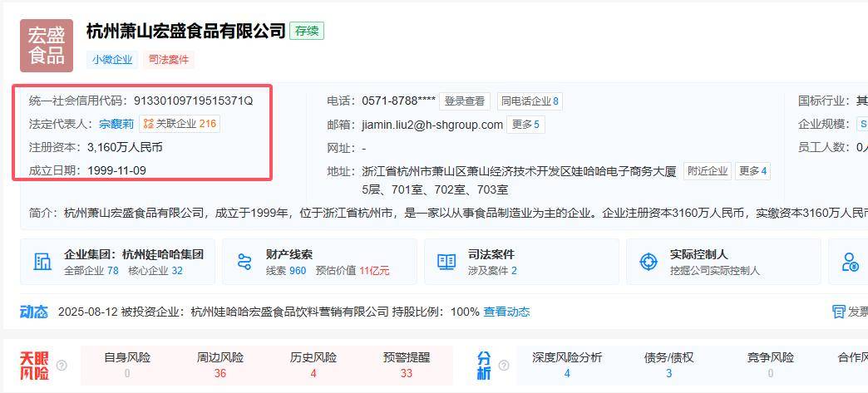
Task: Click the 财产线索 icon
Action: (x=244, y=262)
